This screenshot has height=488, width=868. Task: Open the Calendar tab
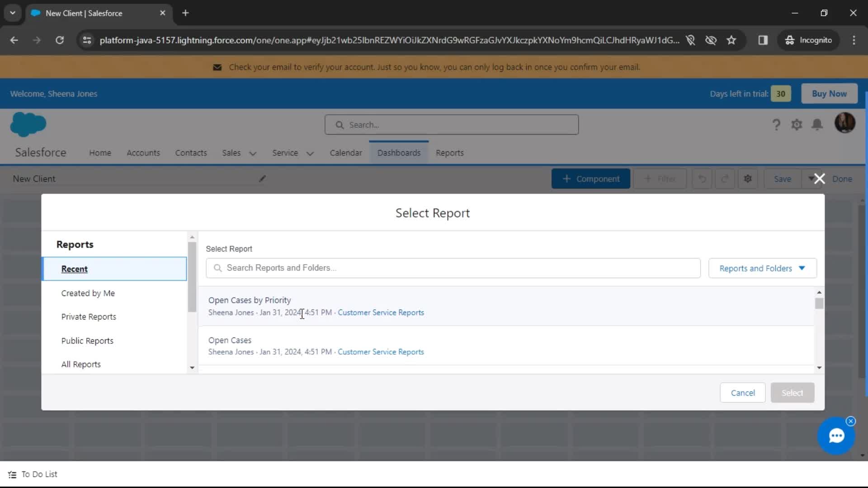click(346, 153)
